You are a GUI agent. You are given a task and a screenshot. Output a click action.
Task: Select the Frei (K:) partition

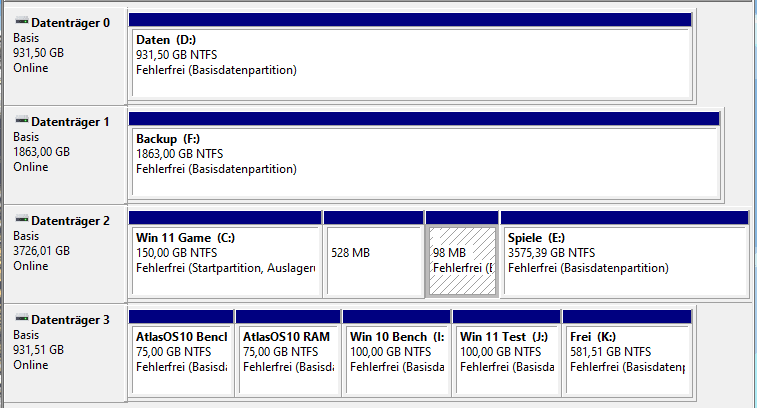(627, 353)
